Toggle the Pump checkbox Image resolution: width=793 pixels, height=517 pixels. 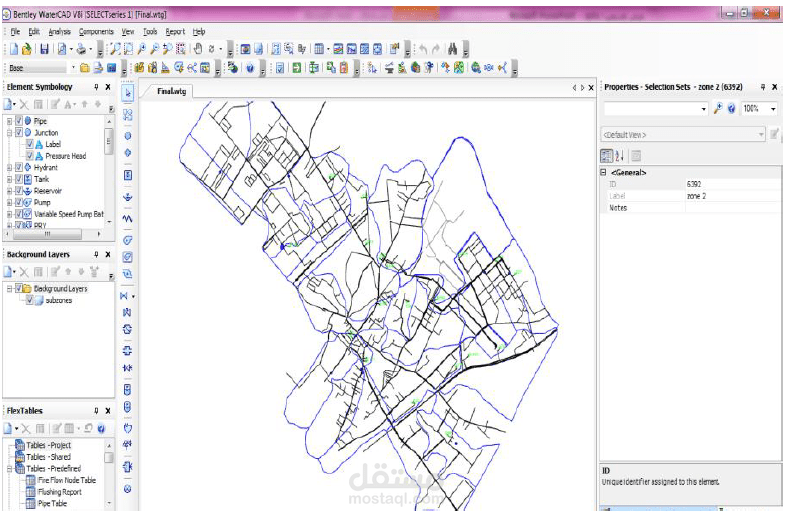pos(19,202)
